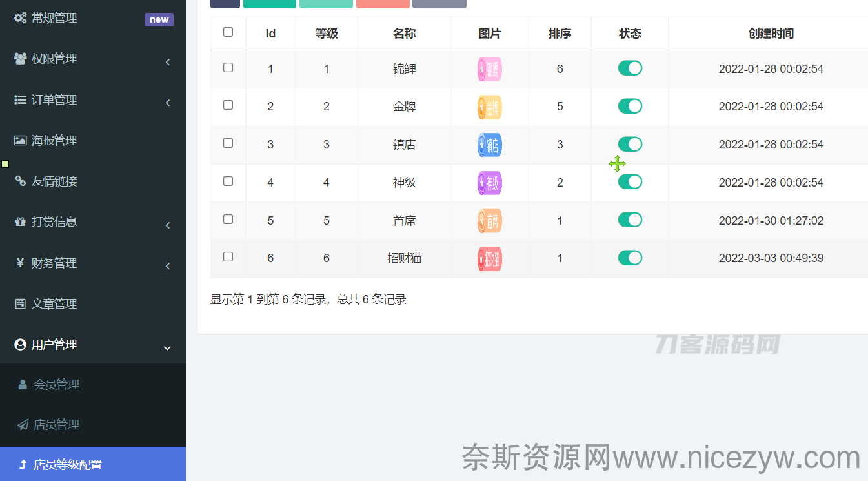The image size is (868, 481).
Task: Check the row checkbox for 招财猫
Action: (x=228, y=256)
